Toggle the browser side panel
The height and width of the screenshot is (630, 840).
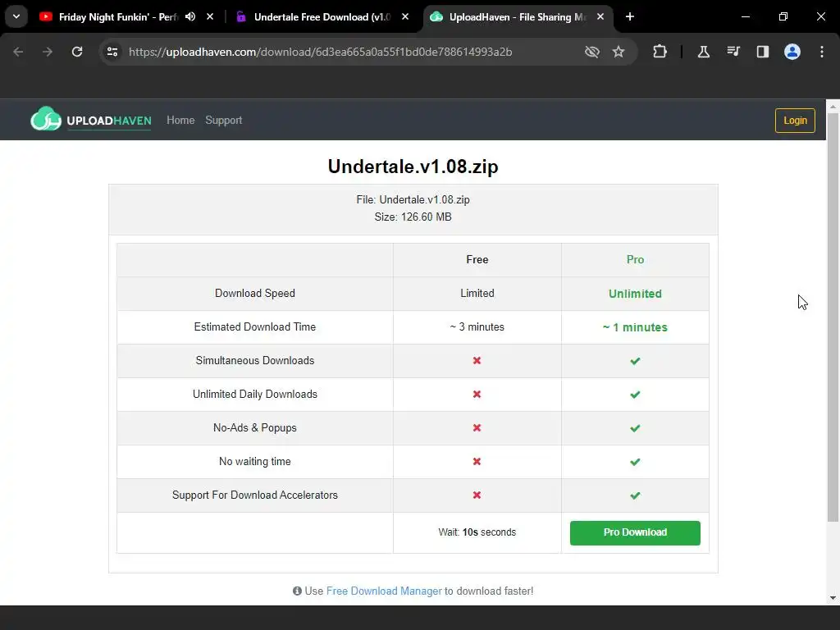coord(763,52)
